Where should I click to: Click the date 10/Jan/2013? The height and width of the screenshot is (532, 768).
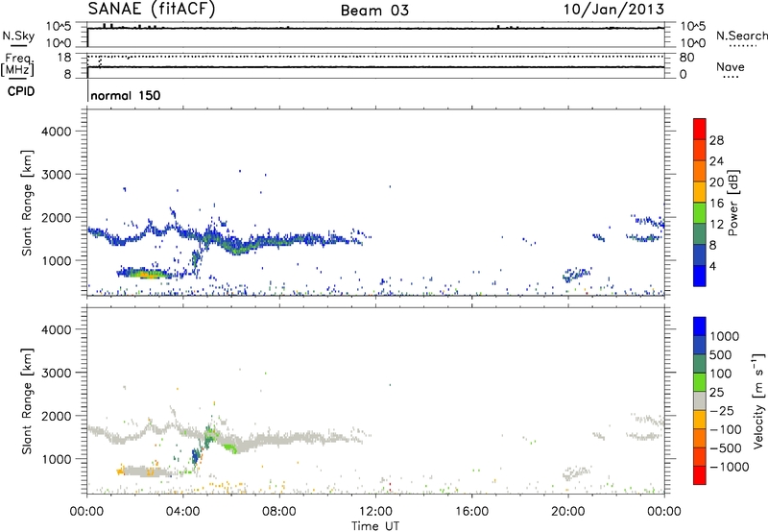613,9
